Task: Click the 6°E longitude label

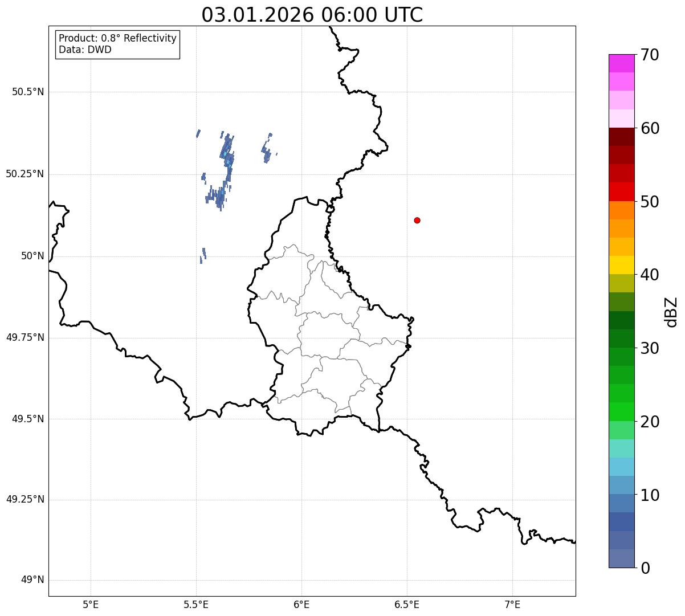Action: (301, 605)
